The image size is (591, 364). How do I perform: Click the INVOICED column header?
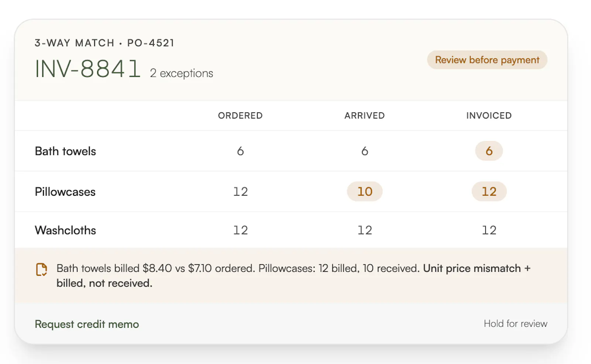coord(489,116)
